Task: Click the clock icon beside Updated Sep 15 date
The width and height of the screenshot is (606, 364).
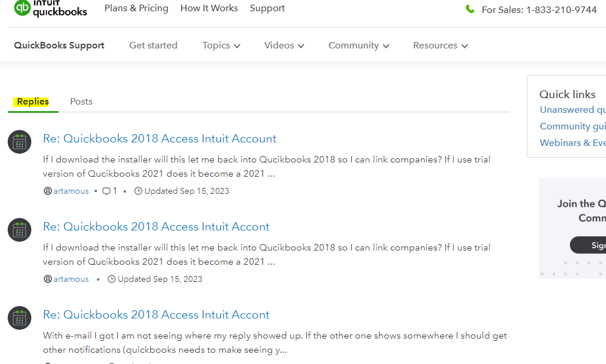Action: click(x=138, y=191)
